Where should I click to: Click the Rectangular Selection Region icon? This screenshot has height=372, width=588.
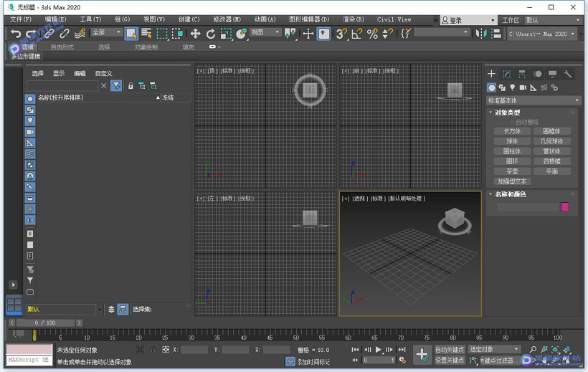click(x=162, y=34)
